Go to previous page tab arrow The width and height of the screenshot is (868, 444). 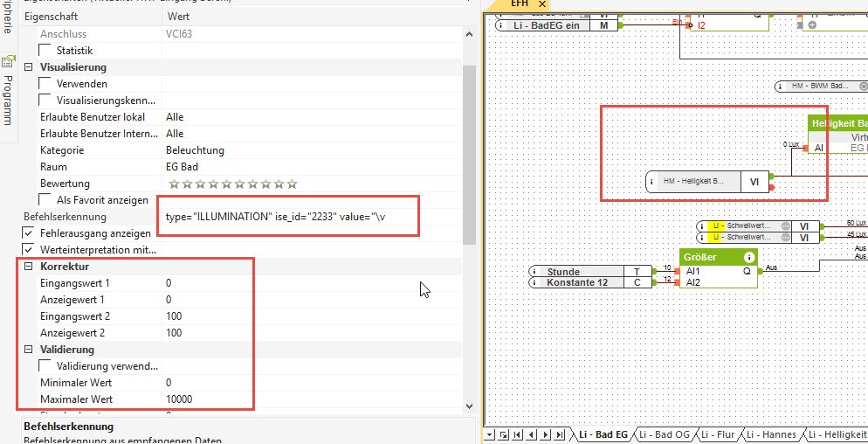(532, 434)
